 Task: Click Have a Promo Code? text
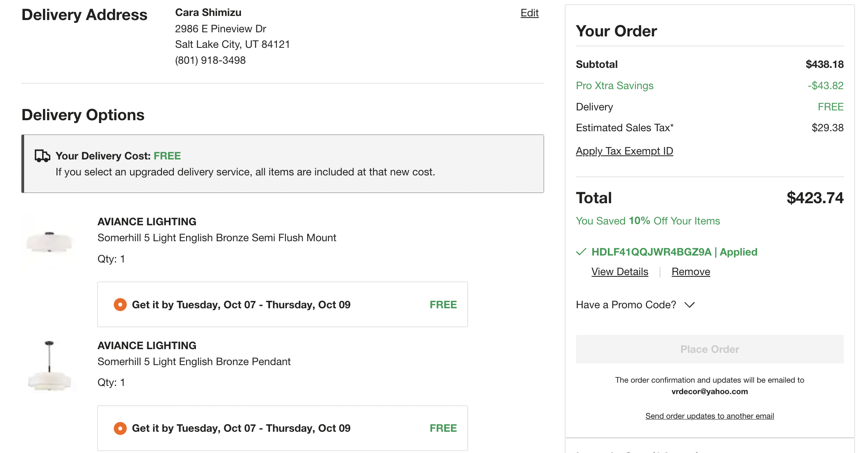coord(626,305)
